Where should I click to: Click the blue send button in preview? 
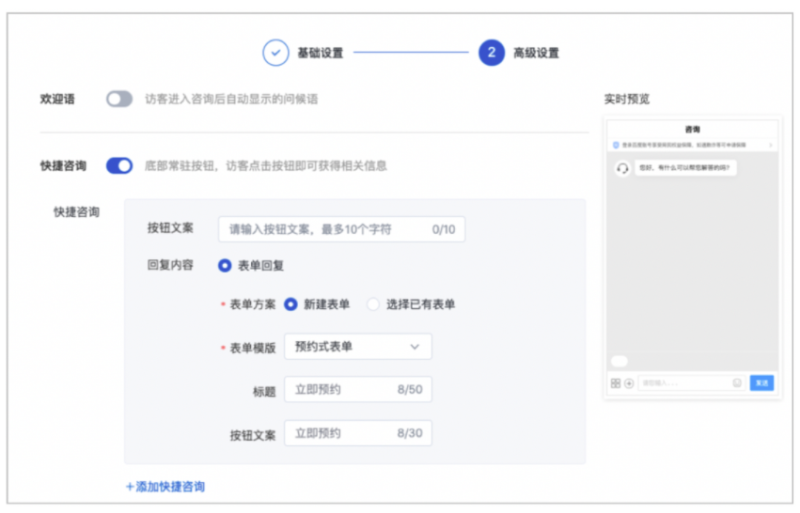click(x=762, y=383)
